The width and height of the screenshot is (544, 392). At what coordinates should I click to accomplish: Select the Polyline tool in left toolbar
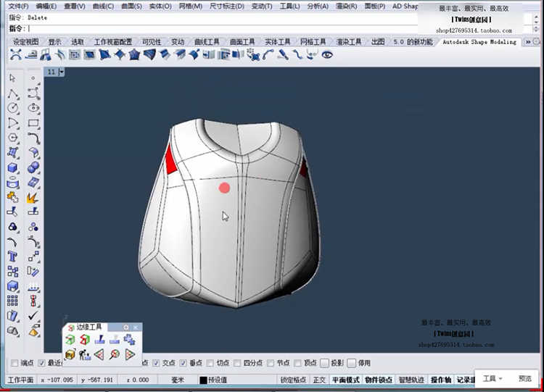coord(13,93)
